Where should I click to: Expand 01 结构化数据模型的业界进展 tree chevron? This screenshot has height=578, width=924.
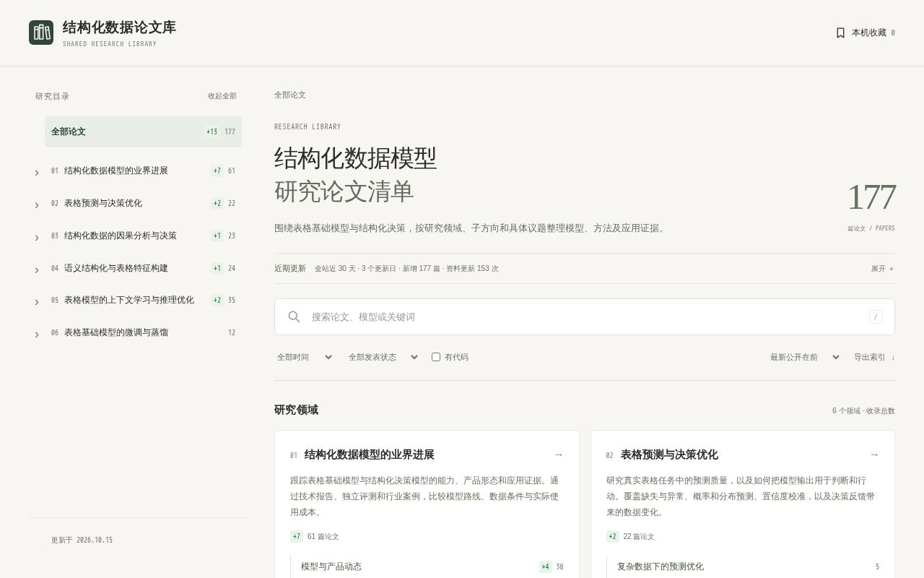click(x=37, y=172)
